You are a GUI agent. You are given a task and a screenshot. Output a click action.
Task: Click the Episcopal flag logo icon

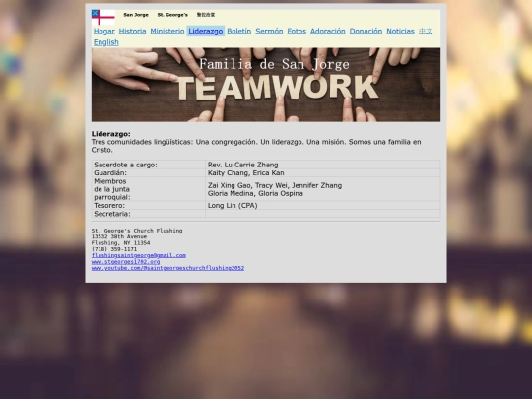[x=103, y=17]
